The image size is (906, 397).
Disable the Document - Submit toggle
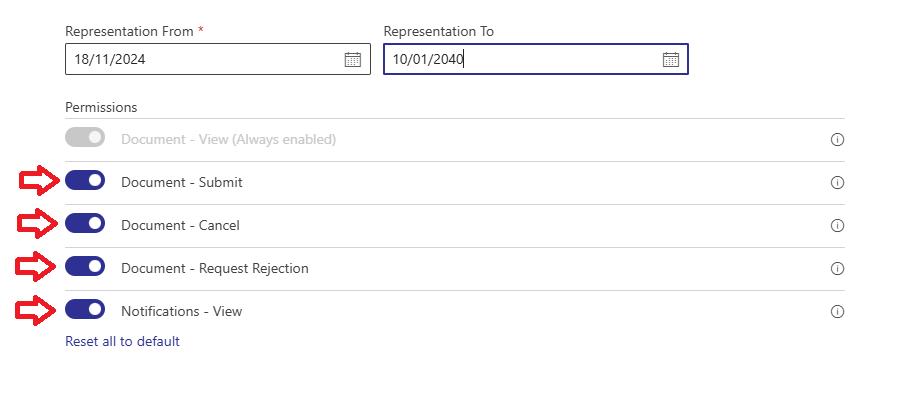[x=85, y=180]
